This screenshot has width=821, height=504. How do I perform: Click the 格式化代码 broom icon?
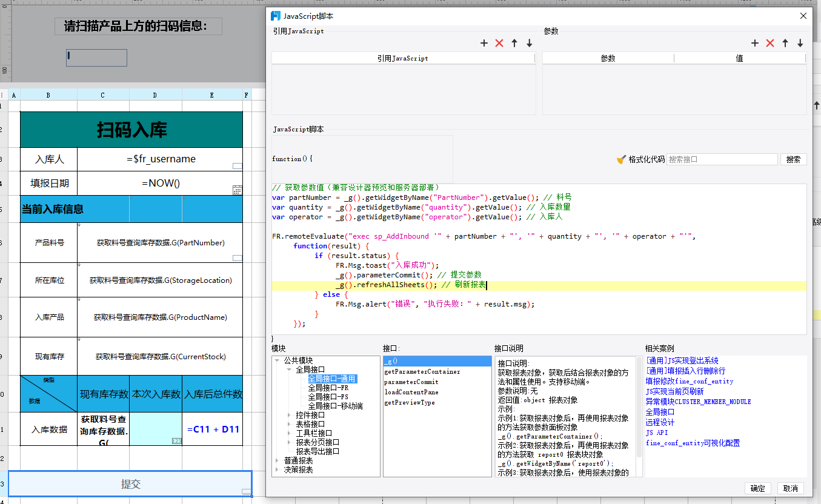[x=621, y=159]
